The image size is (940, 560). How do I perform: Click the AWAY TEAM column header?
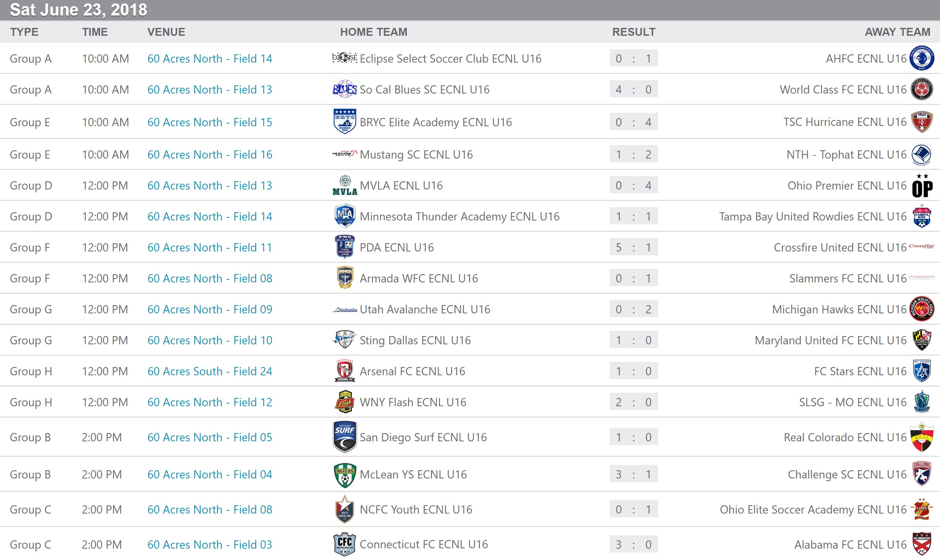pyautogui.click(x=897, y=32)
